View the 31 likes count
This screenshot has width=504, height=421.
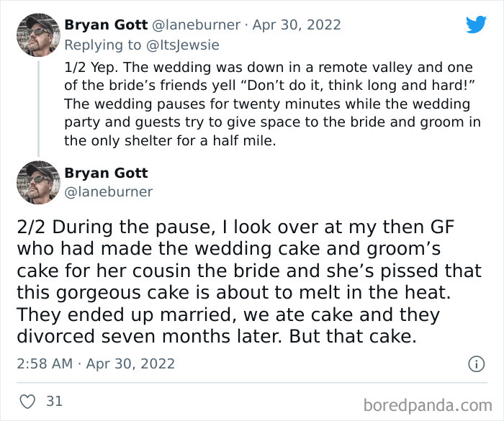coord(55,402)
